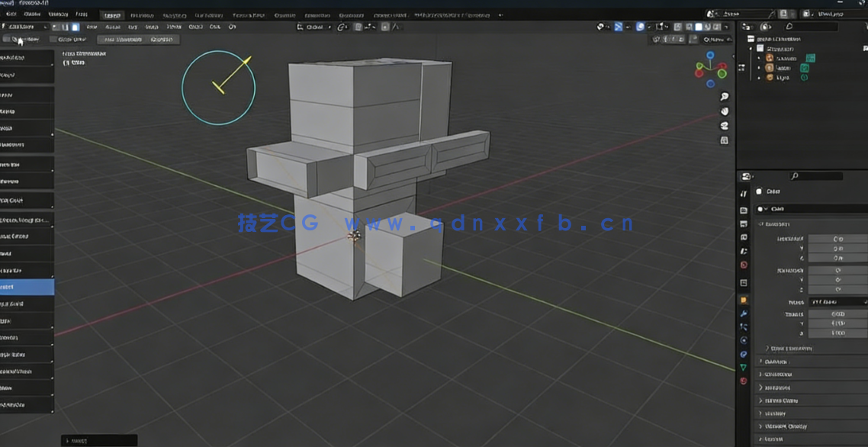The image size is (868, 447).
Task: Tick the first checkbox in the tool settings bar
Action: 7,39
